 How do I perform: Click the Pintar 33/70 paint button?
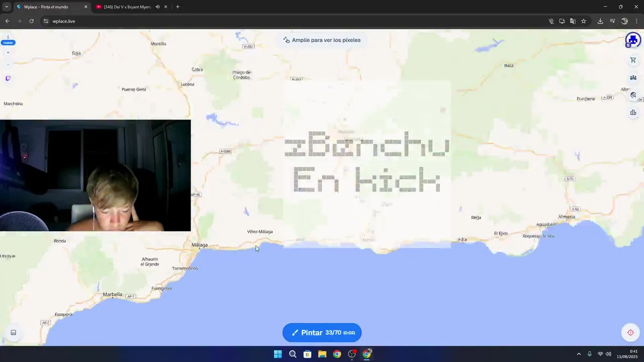coord(322,332)
